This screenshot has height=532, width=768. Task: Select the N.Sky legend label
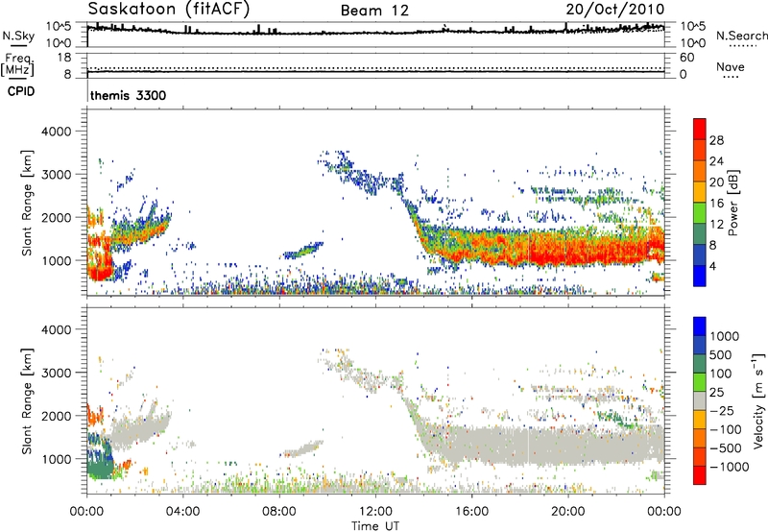pyautogui.click(x=18, y=36)
